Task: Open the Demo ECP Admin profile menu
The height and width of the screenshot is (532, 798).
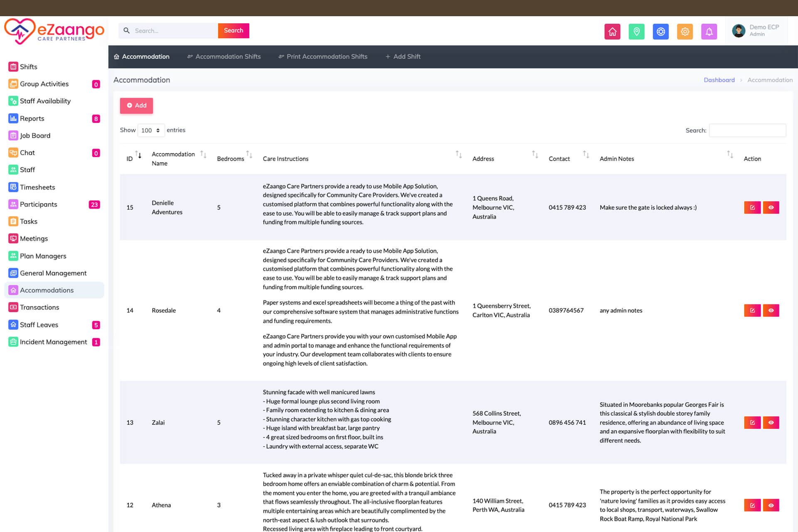Action: tap(756, 30)
